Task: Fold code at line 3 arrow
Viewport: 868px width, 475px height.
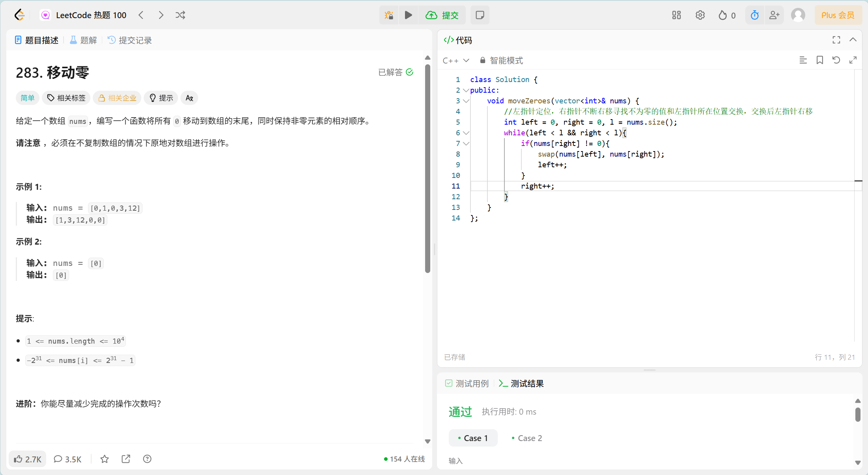Action: (466, 101)
